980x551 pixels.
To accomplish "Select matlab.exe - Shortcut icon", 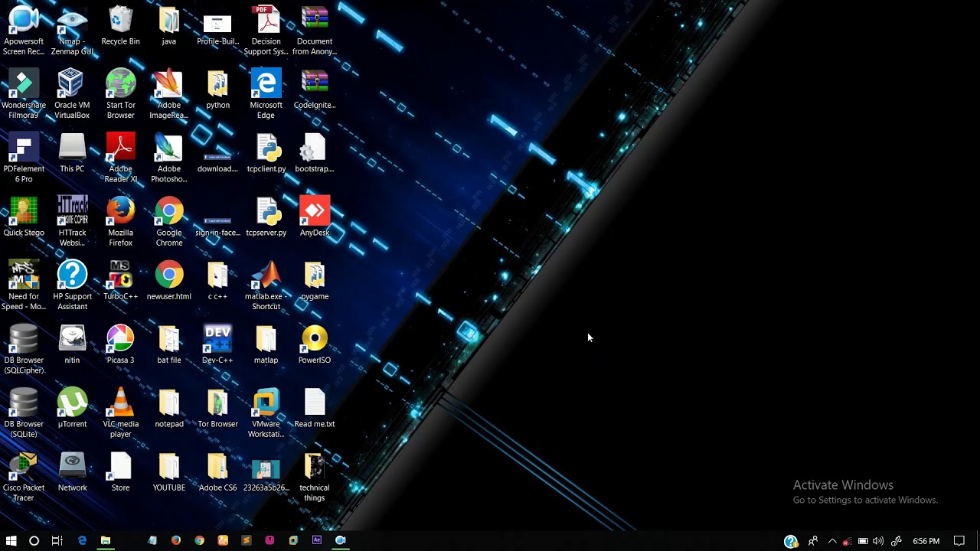I will point(266,285).
